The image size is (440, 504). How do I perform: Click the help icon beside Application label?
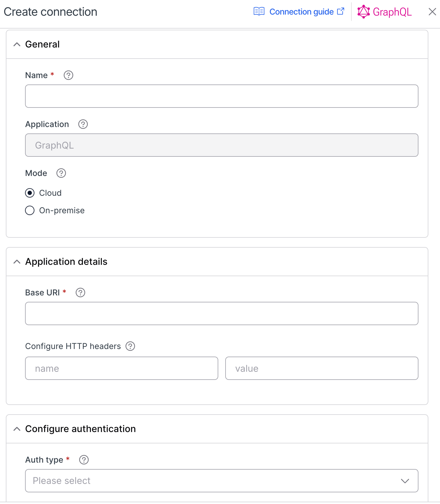pos(83,124)
